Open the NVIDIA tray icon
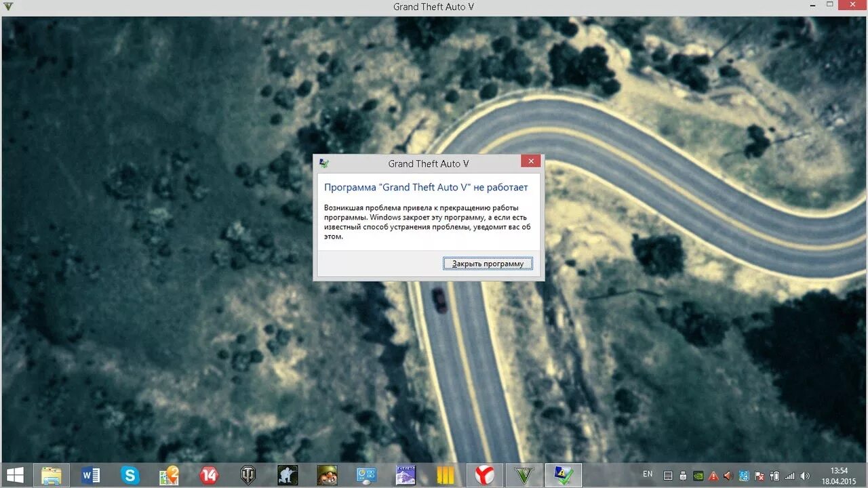This screenshot has height=488, width=868. 698,476
